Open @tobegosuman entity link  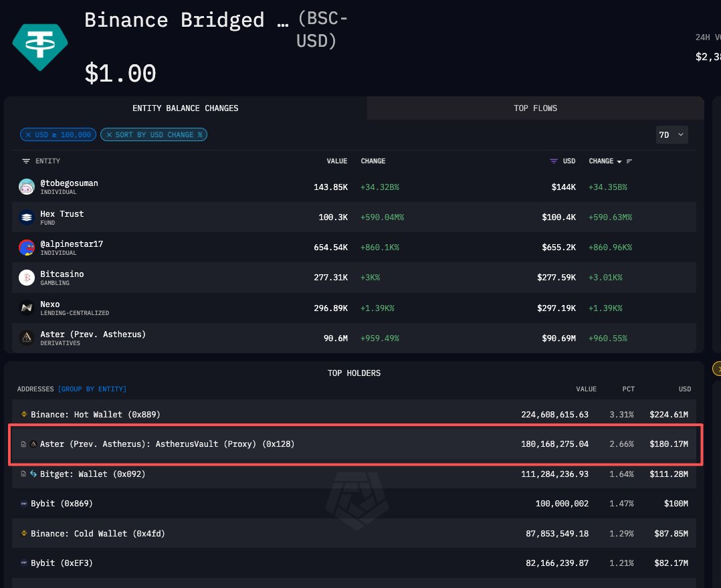coord(69,183)
